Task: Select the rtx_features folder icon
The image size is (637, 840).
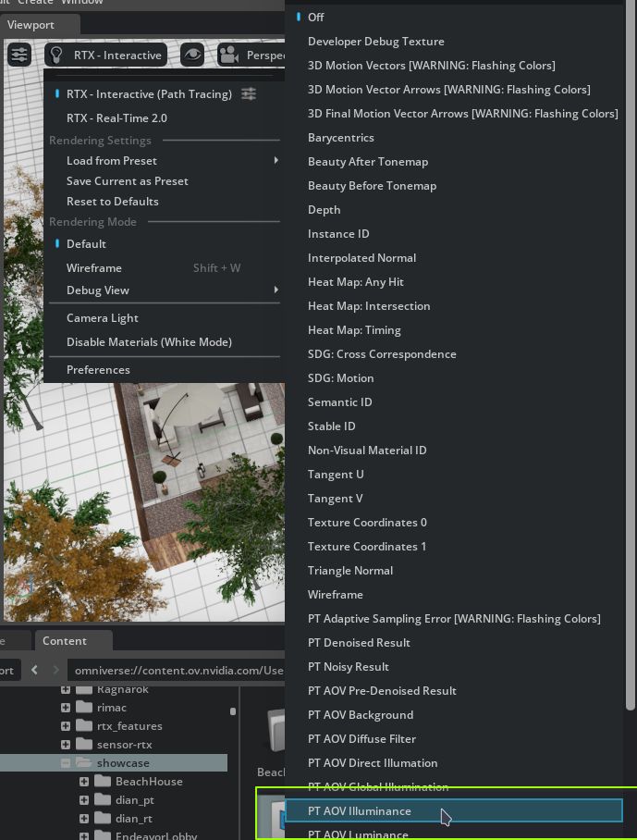Action: (84, 725)
